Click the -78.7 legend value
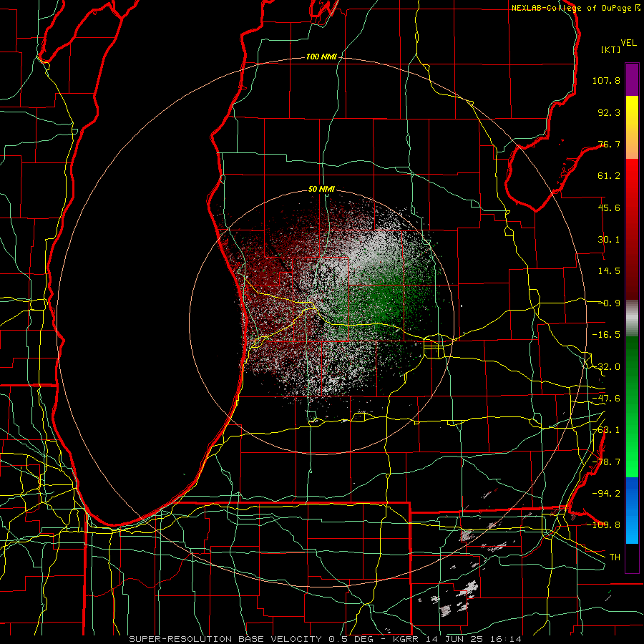644x644 pixels. point(606,462)
